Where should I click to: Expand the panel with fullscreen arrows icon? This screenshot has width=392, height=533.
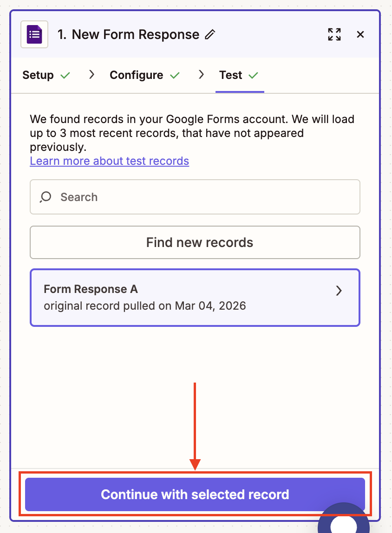pos(334,34)
